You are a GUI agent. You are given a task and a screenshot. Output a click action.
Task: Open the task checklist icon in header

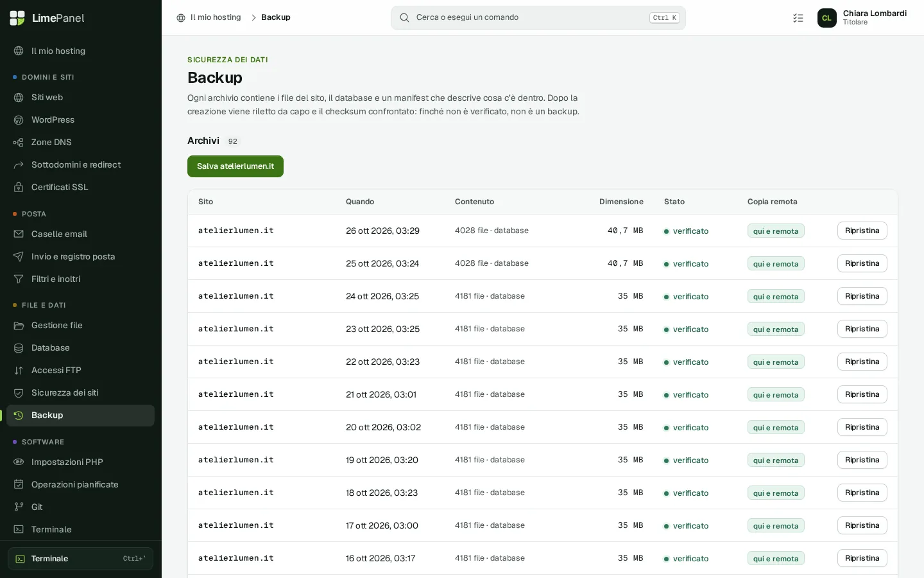click(798, 18)
